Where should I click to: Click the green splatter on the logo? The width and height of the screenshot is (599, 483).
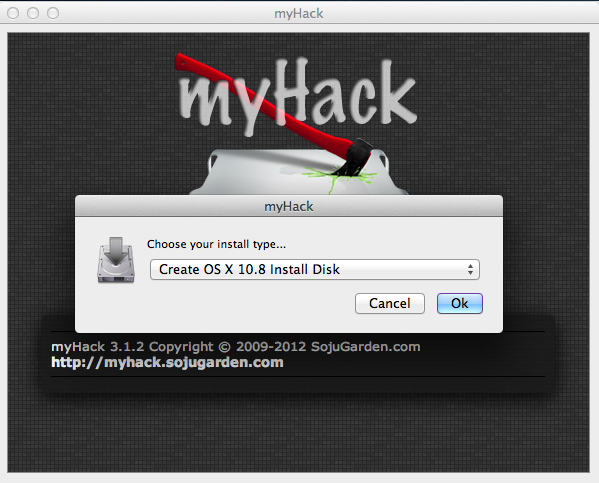(338, 177)
